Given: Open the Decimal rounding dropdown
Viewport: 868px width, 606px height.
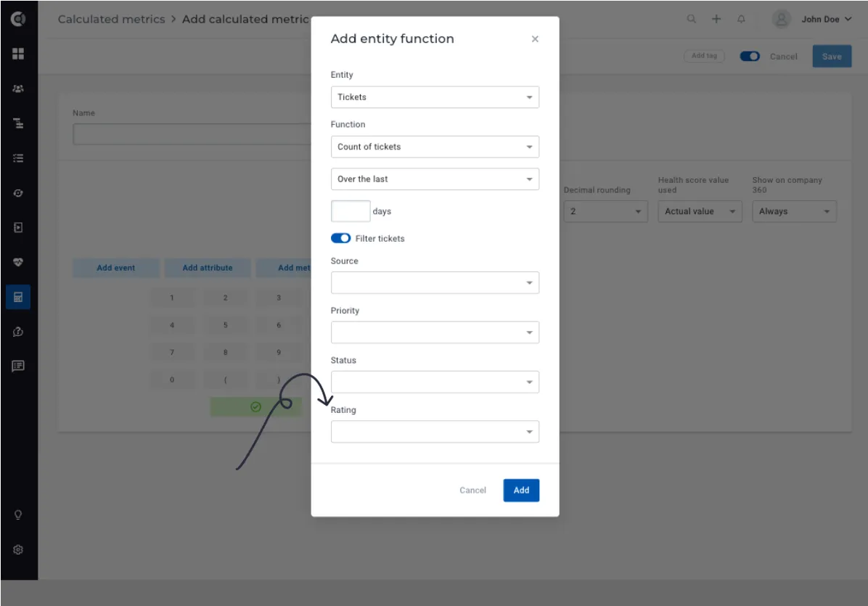Looking at the screenshot, I should (605, 211).
